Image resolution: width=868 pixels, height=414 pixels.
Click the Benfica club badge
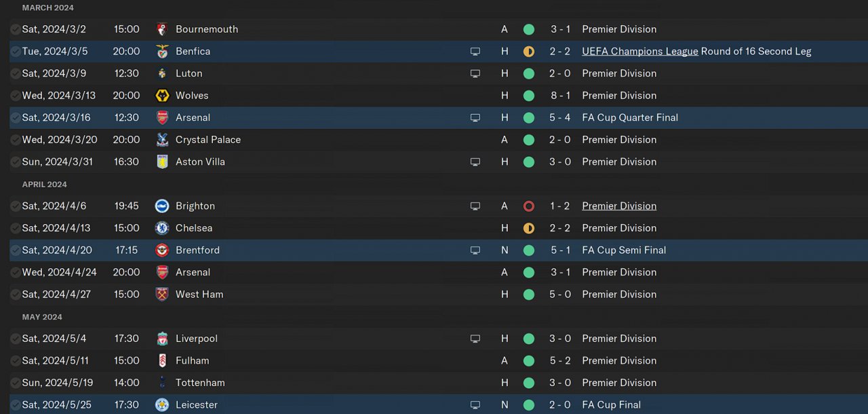point(162,52)
